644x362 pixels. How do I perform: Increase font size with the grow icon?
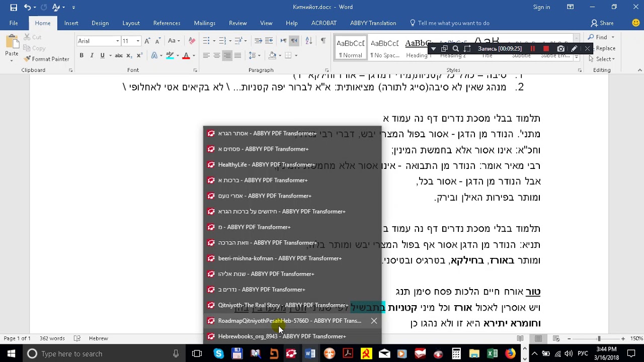tap(147, 41)
